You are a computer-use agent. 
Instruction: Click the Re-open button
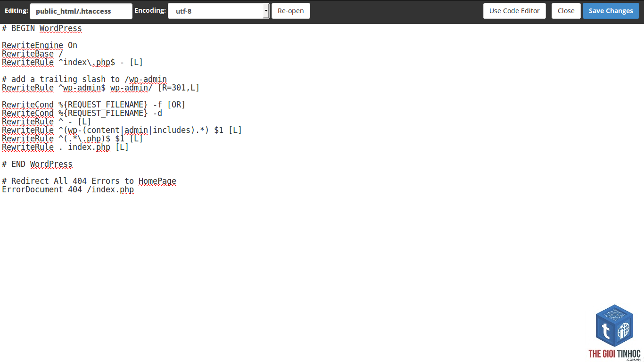(290, 11)
